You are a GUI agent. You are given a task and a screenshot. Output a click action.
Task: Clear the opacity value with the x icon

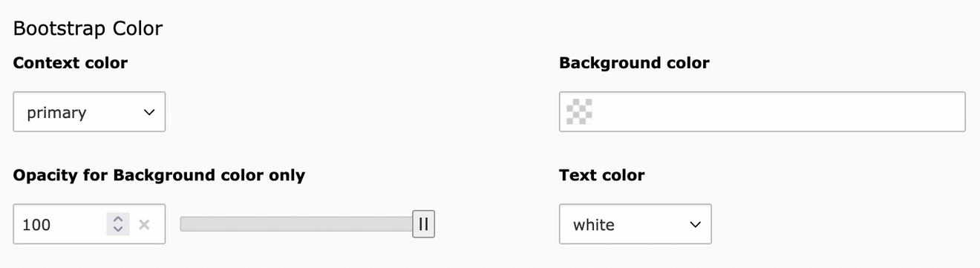click(x=145, y=224)
